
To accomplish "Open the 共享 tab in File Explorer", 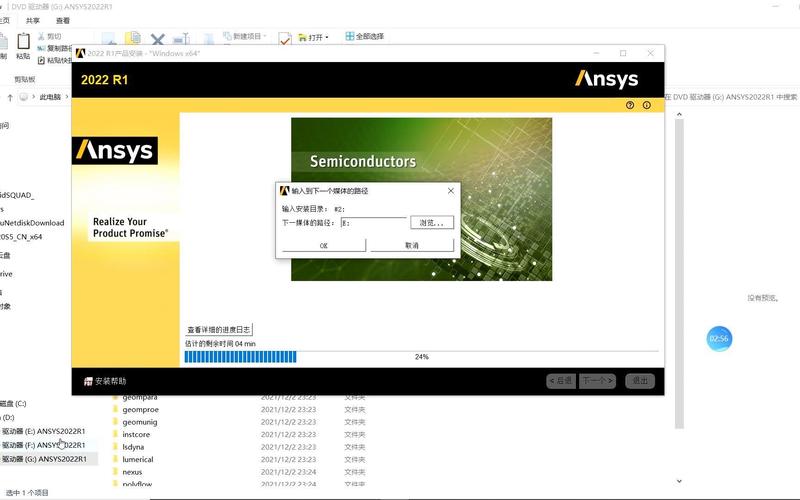I will (x=33, y=20).
